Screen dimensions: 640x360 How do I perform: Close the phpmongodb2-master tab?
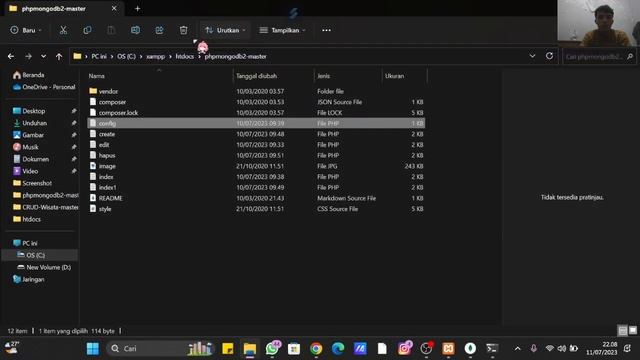[114, 8]
